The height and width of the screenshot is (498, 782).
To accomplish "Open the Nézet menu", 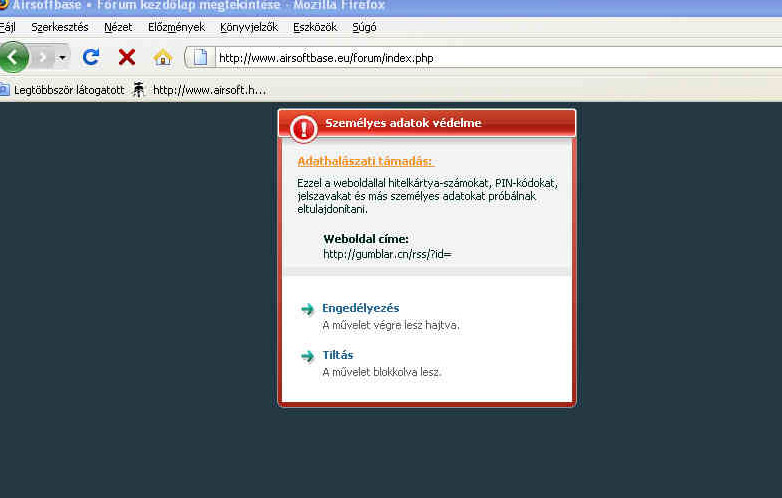I will coord(118,27).
